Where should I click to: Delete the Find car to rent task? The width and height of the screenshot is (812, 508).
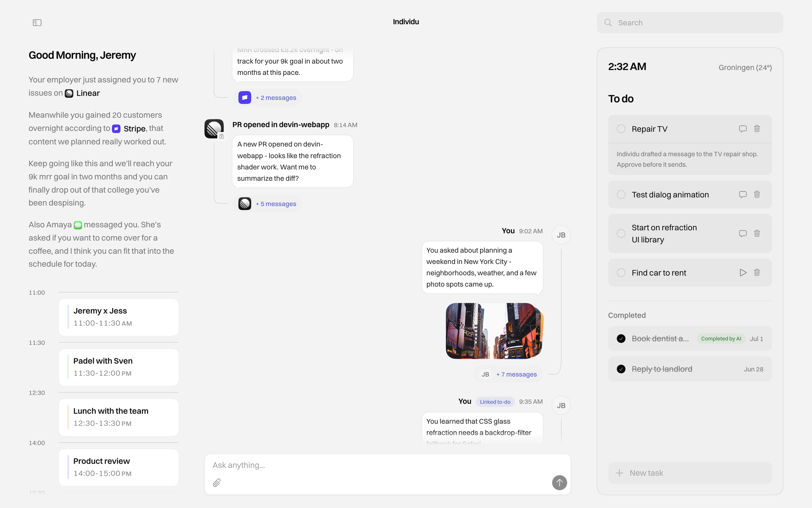pyautogui.click(x=757, y=273)
